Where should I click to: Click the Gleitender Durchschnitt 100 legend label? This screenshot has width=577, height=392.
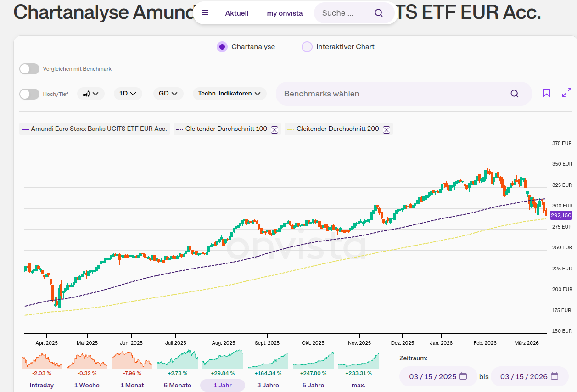point(226,129)
